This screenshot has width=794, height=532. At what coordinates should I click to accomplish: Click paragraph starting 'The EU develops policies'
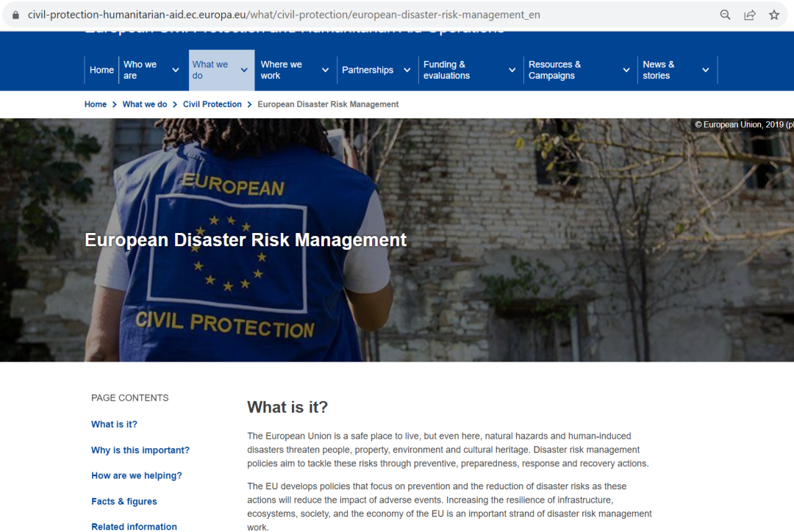450,507
